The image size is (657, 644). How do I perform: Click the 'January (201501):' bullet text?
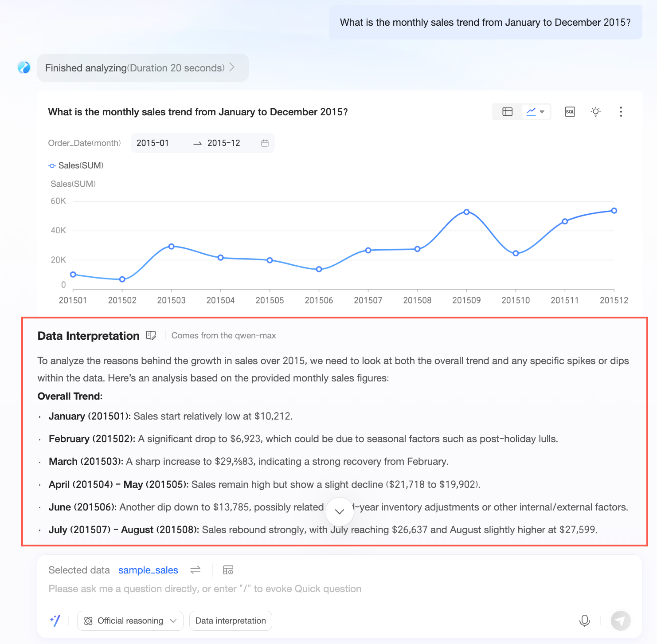pyautogui.click(x=90, y=416)
